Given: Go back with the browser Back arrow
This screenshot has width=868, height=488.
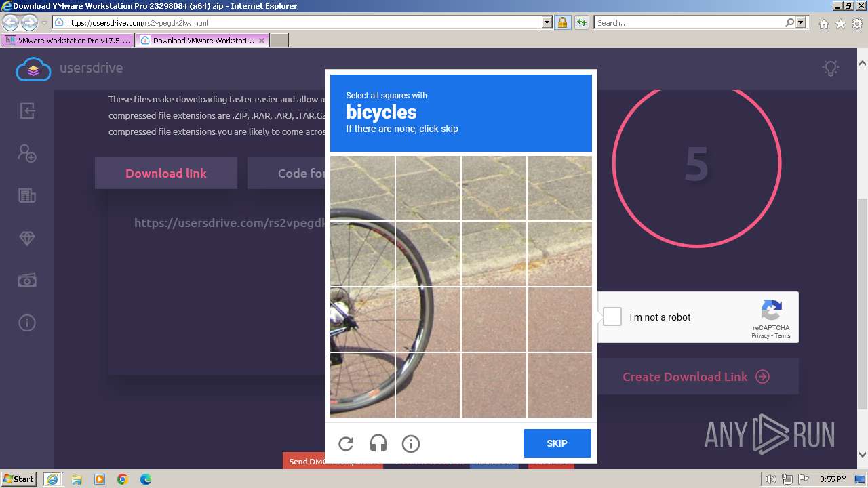Looking at the screenshot, I should click(10, 22).
